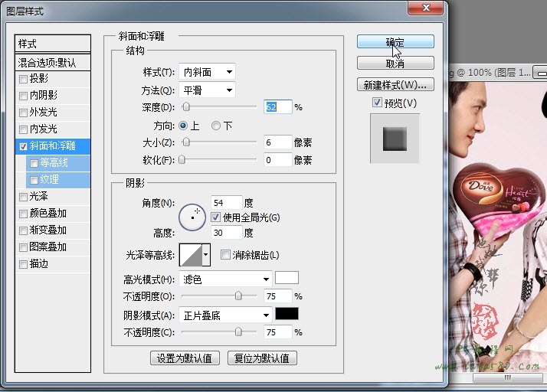The image size is (547, 392).
Task: Click the highlight opacity 75 input field
Action: (x=277, y=296)
